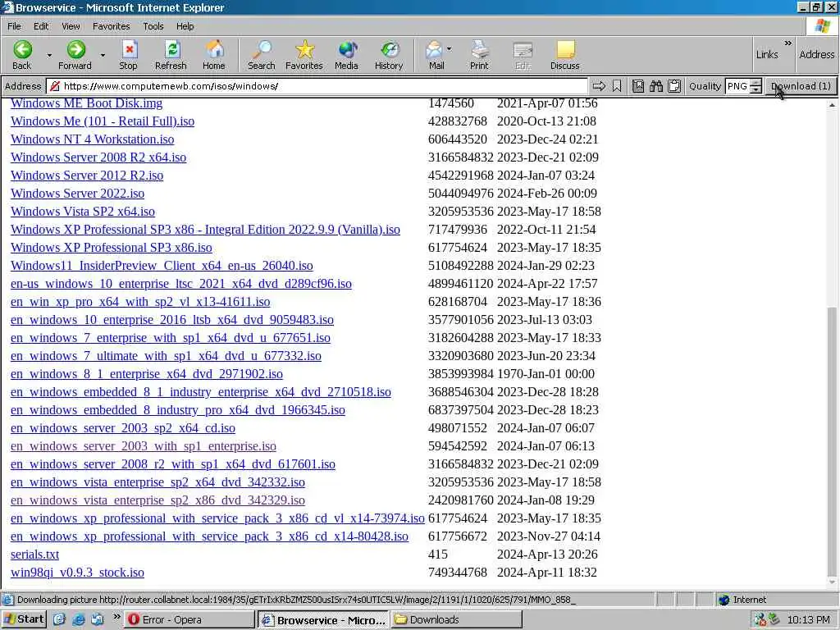Open the Edit menu
Screen dimensions: 840x630
point(41,26)
